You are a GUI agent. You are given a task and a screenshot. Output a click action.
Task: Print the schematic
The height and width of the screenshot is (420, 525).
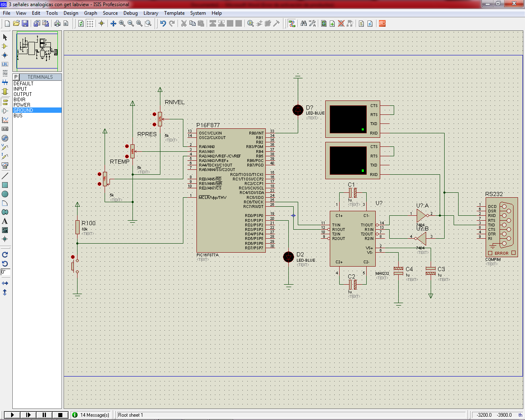57,23
